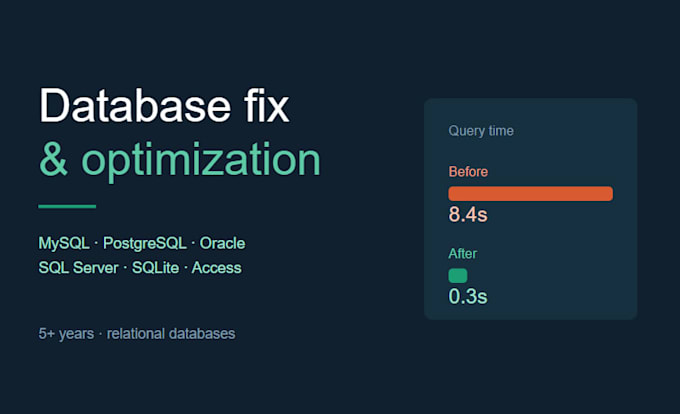Select the PostgreSQL text label
The width and height of the screenshot is (680, 414).
pos(145,243)
